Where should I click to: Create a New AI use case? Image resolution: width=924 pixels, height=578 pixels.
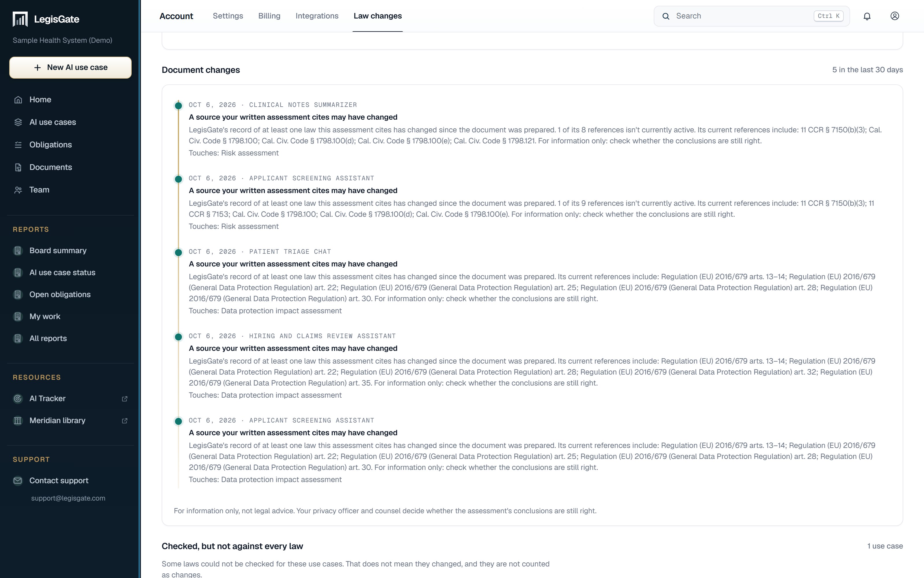pyautogui.click(x=71, y=68)
